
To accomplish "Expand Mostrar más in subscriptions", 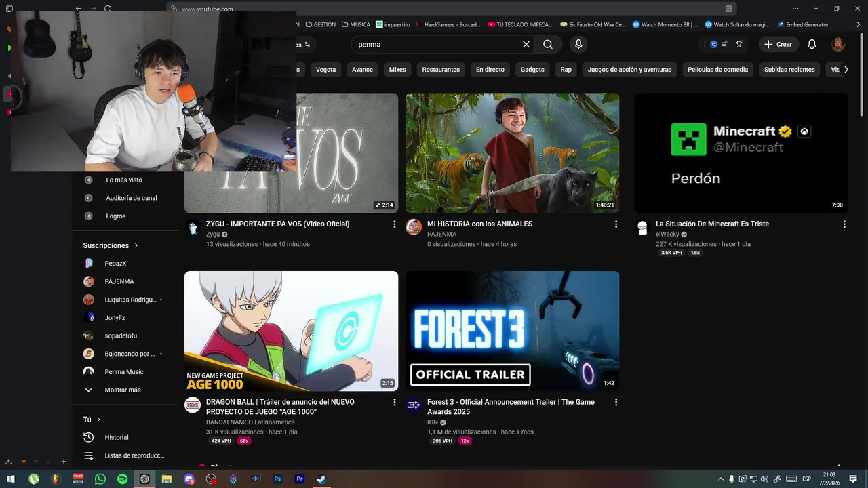I will click(124, 390).
